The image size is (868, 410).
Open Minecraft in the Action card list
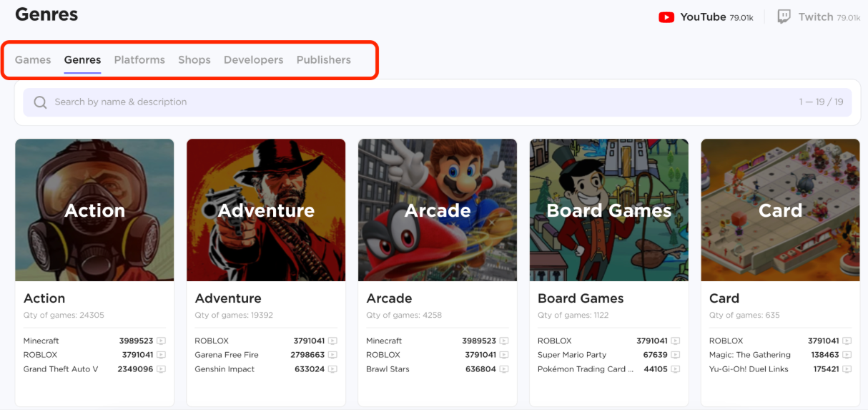point(41,341)
